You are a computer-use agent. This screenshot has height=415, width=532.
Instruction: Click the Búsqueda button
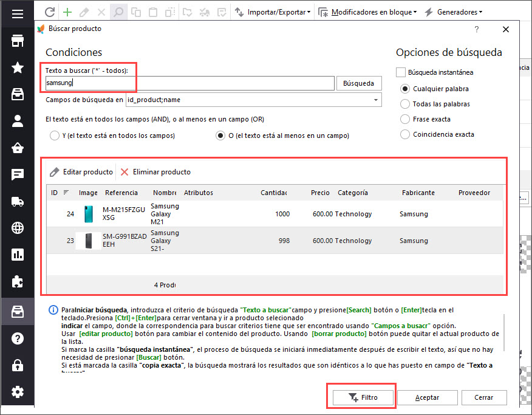coord(359,83)
